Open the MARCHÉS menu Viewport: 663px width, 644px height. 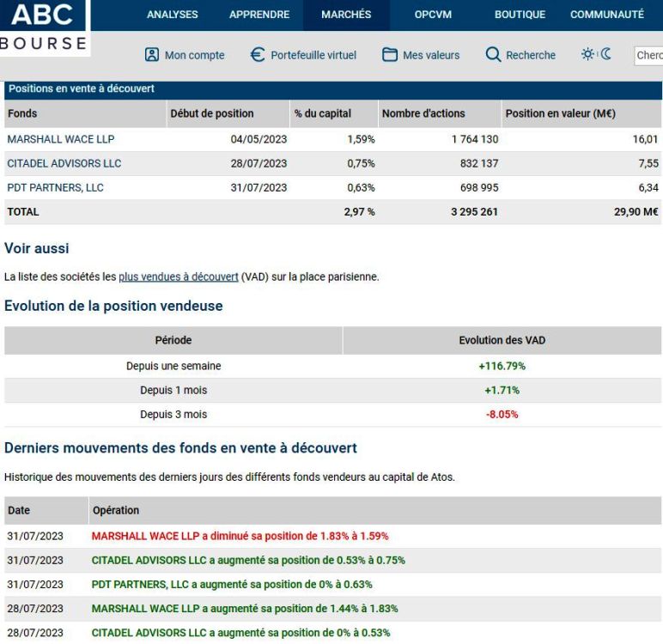coord(346,15)
